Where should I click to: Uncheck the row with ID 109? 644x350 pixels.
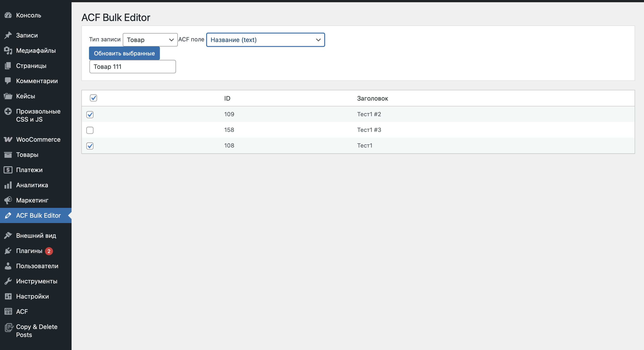coord(90,115)
